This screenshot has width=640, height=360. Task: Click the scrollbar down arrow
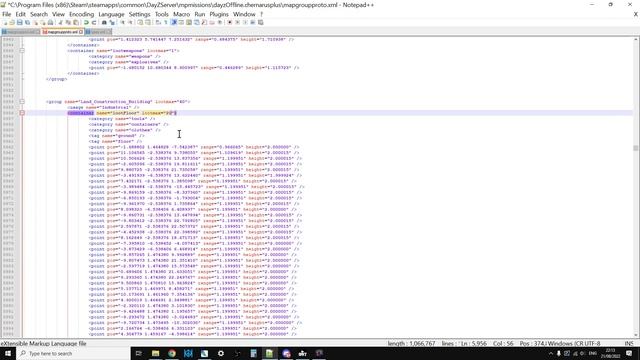[636, 335]
